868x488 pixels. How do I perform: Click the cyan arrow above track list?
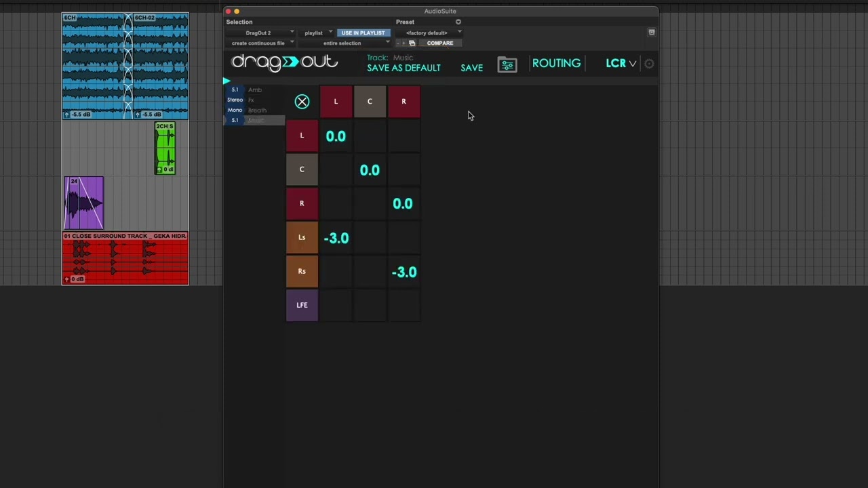click(226, 81)
